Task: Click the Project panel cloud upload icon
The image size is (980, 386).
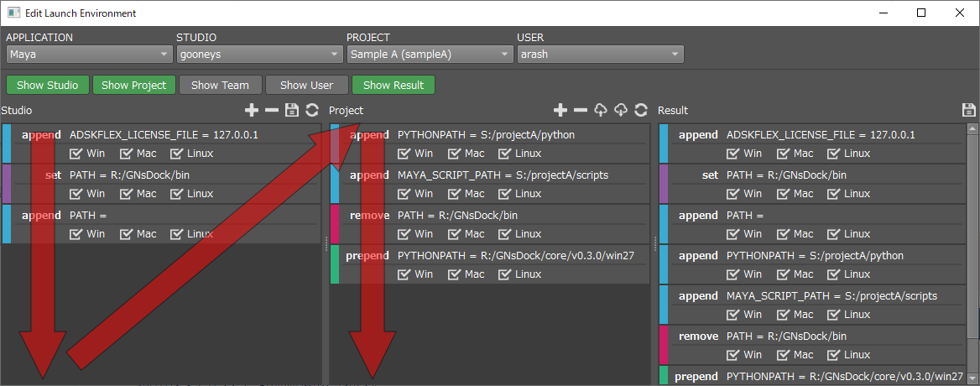Action: coord(601,110)
